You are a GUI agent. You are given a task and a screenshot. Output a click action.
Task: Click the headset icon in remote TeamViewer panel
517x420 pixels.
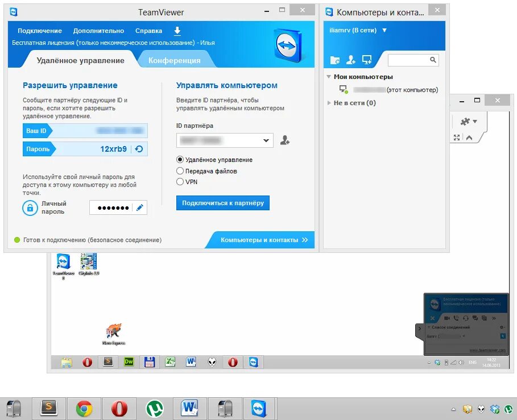(466, 318)
